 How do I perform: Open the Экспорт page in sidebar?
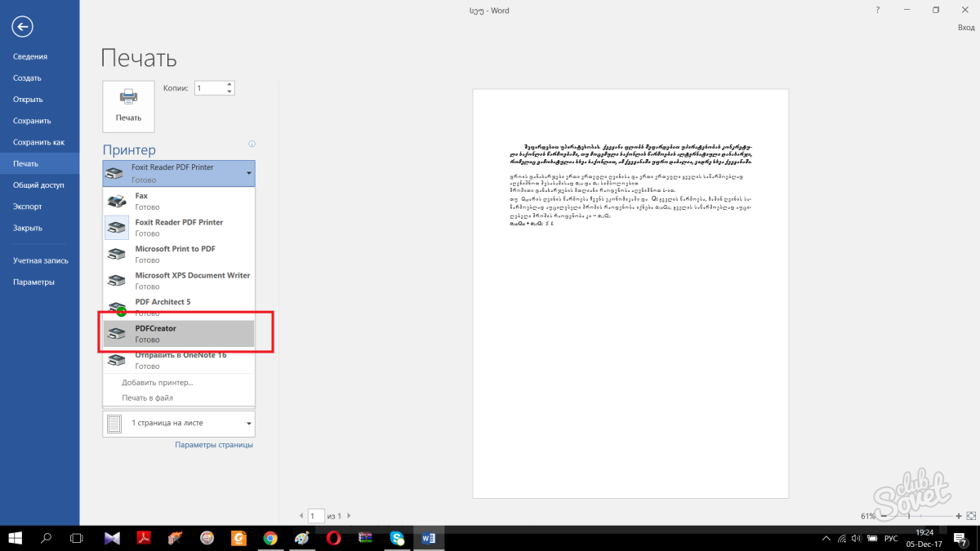[x=28, y=207]
